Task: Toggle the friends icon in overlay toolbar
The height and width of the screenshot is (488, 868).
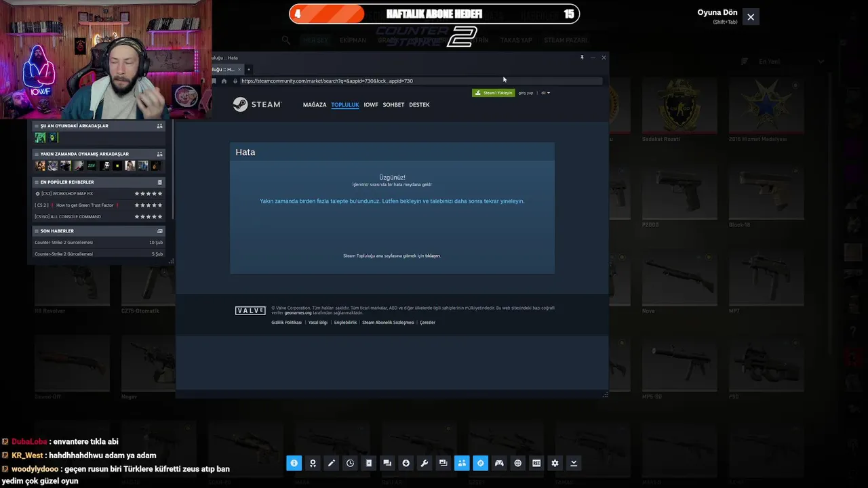Action: tap(462, 463)
